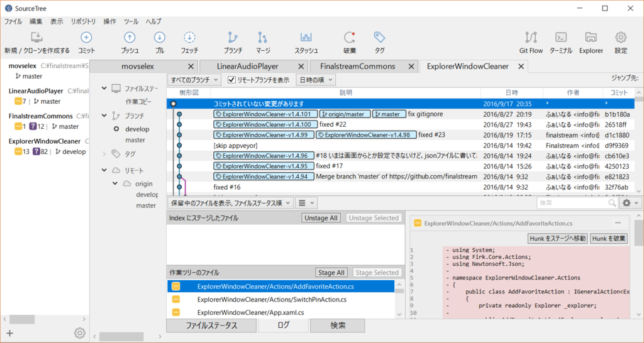Collapse the File Status tree section
Screen dimensions: 644x343
tap(104, 88)
